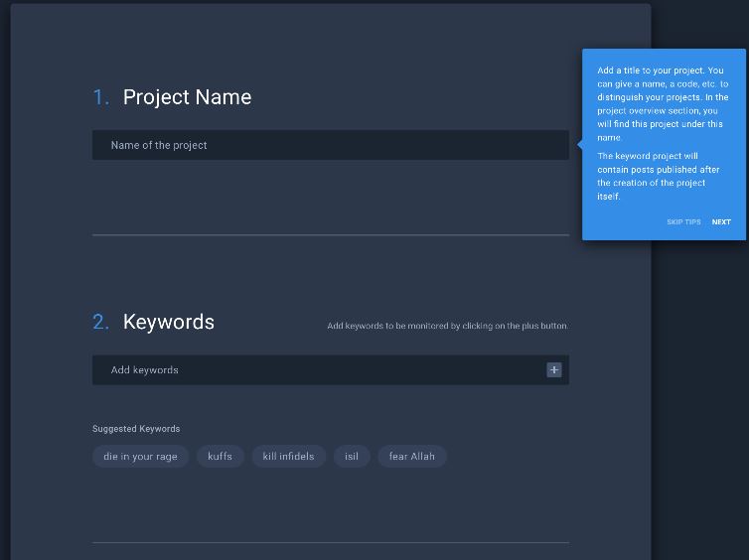This screenshot has height=560, width=749.
Task: Click the 'Keywords' section heading
Action: click(x=168, y=322)
